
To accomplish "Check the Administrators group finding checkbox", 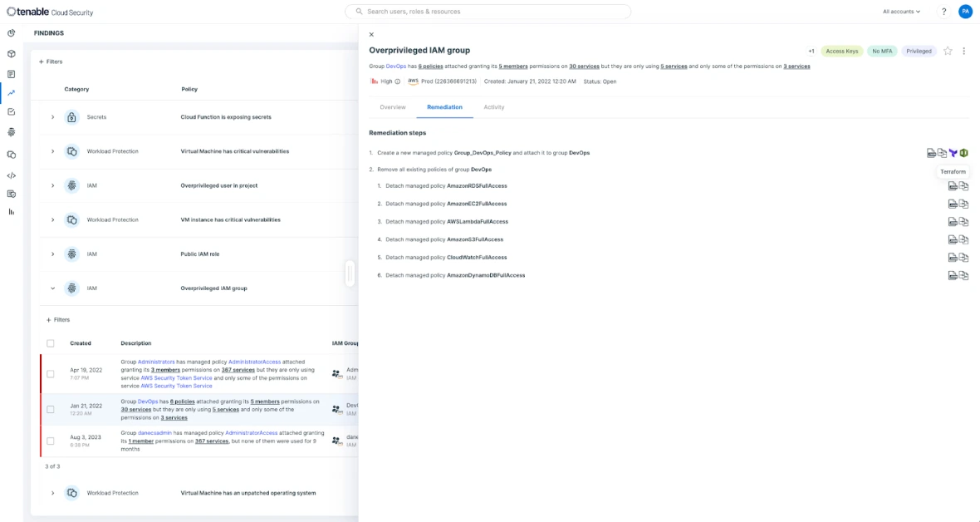I will (x=51, y=374).
